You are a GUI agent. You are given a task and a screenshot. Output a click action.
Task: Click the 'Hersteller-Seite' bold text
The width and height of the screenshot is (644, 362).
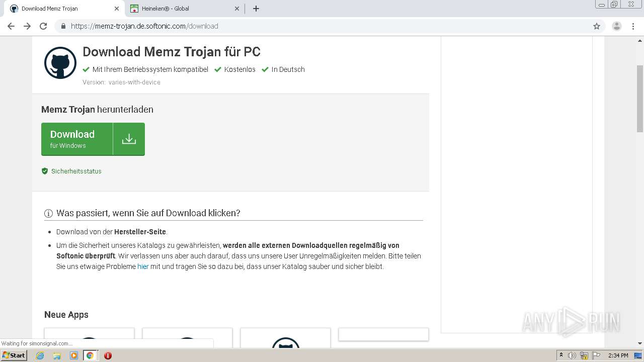(140, 232)
